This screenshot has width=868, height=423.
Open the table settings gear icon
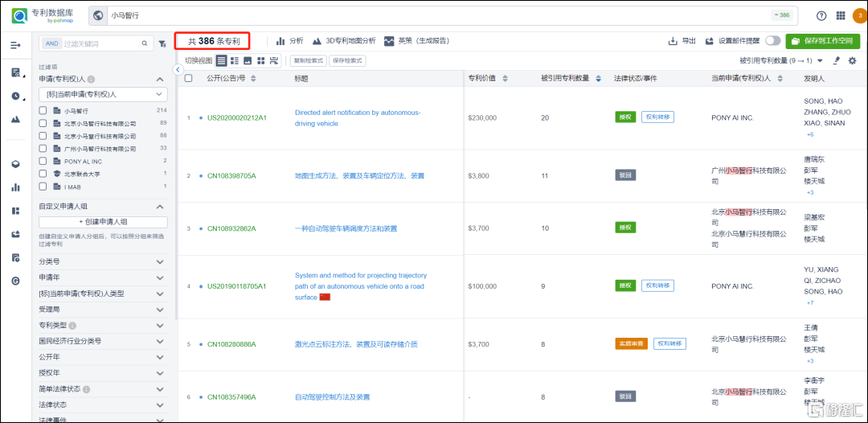[853, 60]
